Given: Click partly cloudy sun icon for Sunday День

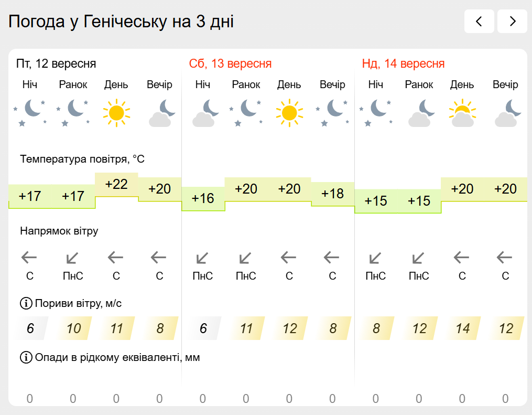Looking at the screenshot, I should [462, 113].
